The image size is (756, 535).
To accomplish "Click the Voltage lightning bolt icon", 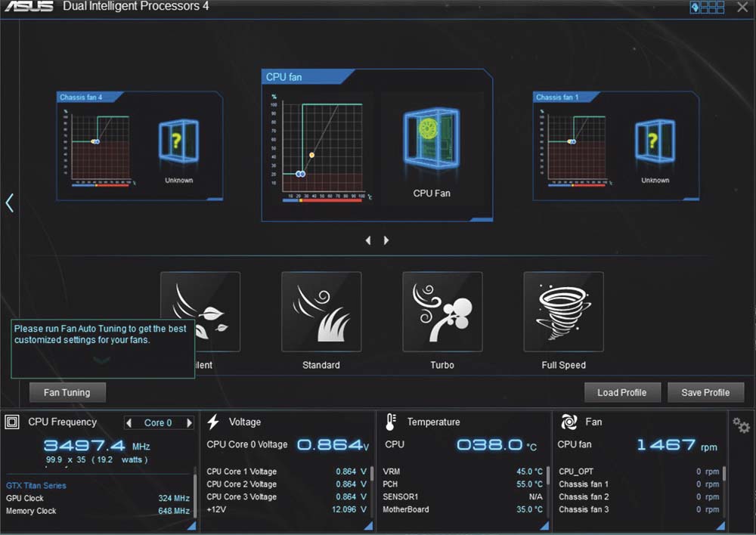I will [x=213, y=422].
